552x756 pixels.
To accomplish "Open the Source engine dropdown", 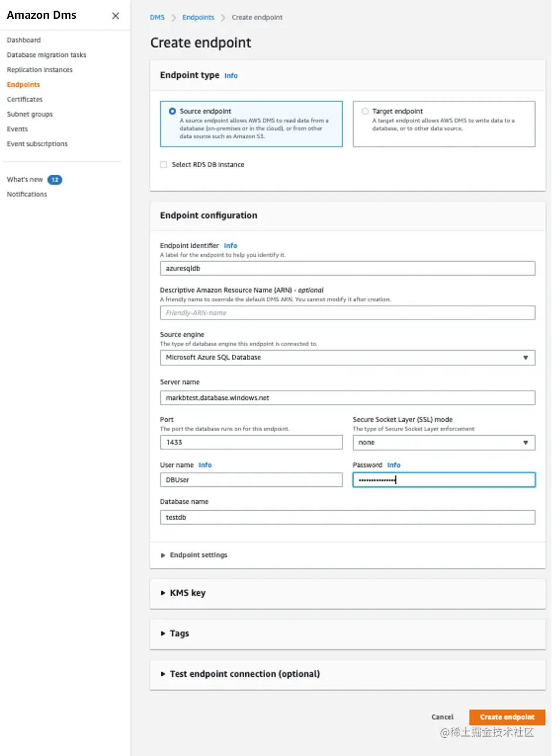I will pos(347,357).
